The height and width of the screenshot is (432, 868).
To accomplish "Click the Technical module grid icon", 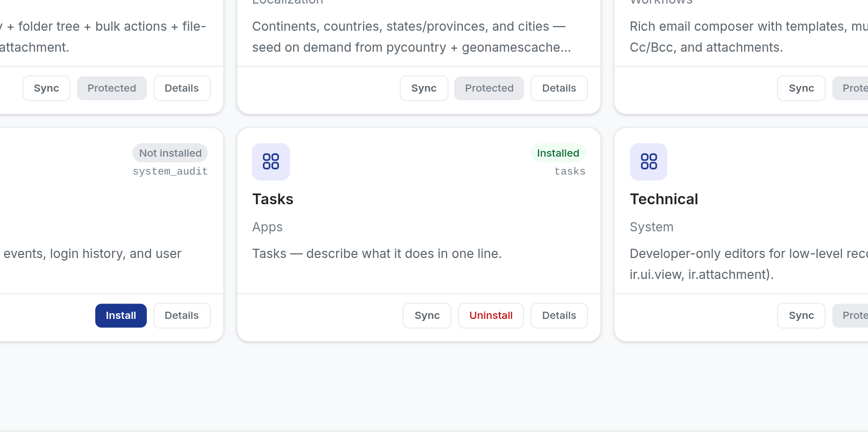I will [x=649, y=162].
